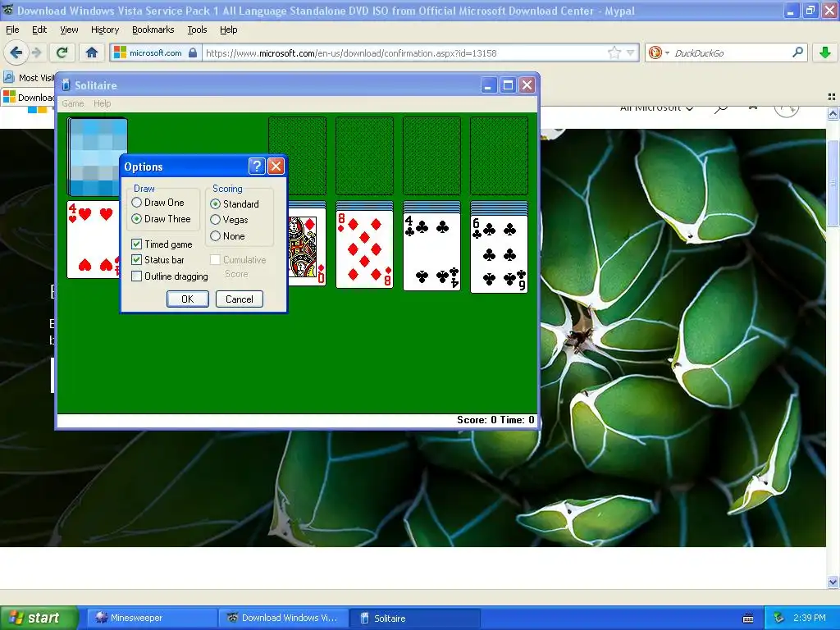Click the scroll-up arrow of the page scrollbar
The width and height of the screenshot is (840, 630).
click(x=833, y=113)
